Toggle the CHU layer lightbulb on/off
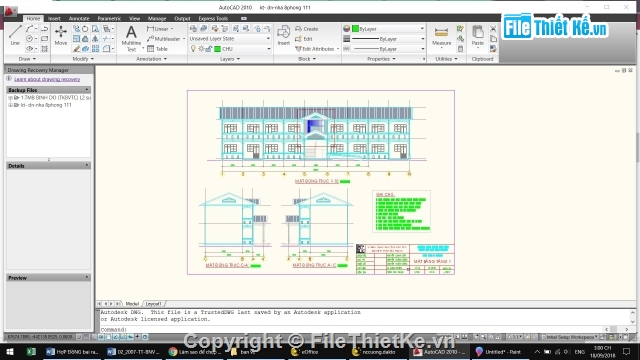 click(x=193, y=49)
